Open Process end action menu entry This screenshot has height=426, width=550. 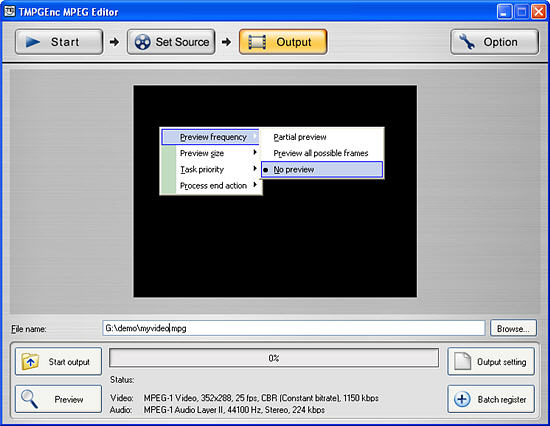coord(210,185)
